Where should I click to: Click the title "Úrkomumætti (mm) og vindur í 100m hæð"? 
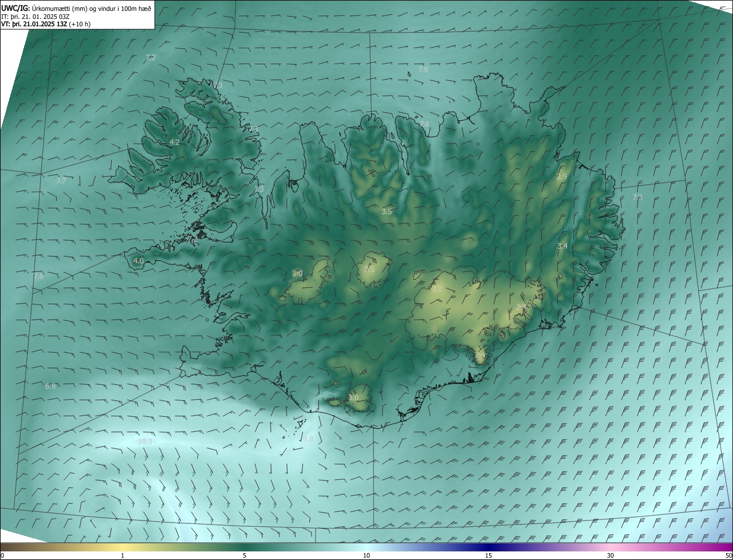pos(92,8)
